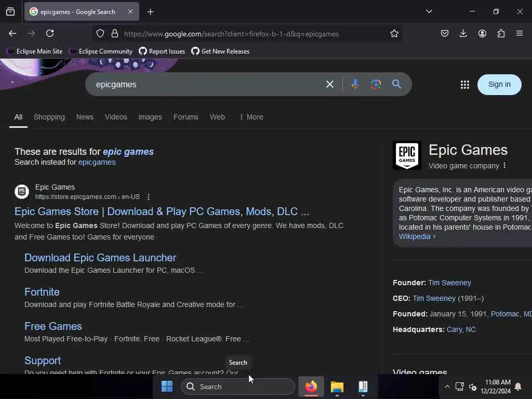
Task: Open a new browser tab
Action: point(150,12)
